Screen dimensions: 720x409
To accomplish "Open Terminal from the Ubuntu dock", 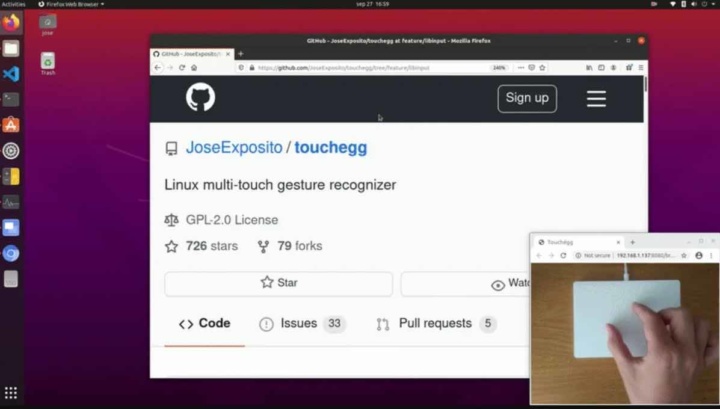I will tap(11, 99).
